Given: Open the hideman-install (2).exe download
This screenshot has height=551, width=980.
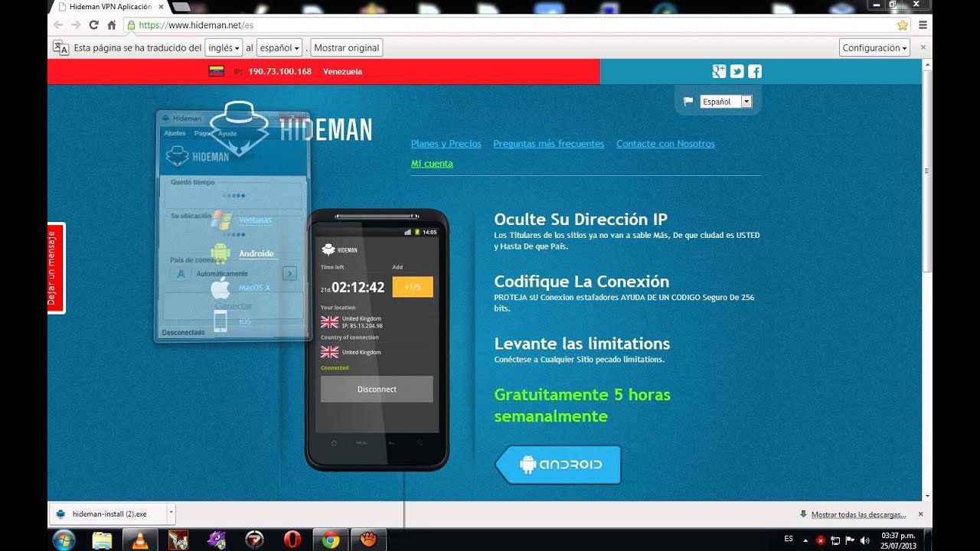Looking at the screenshot, I should click(108, 514).
